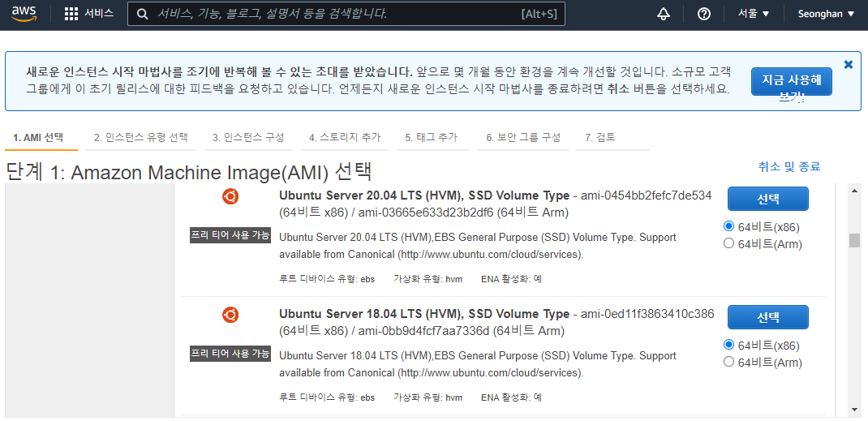Image resolution: width=868 pixels, height=421 pixels.
Task: Click the 단계 1: Amazon Machine Image heading
Action: [x=189, y=172]
